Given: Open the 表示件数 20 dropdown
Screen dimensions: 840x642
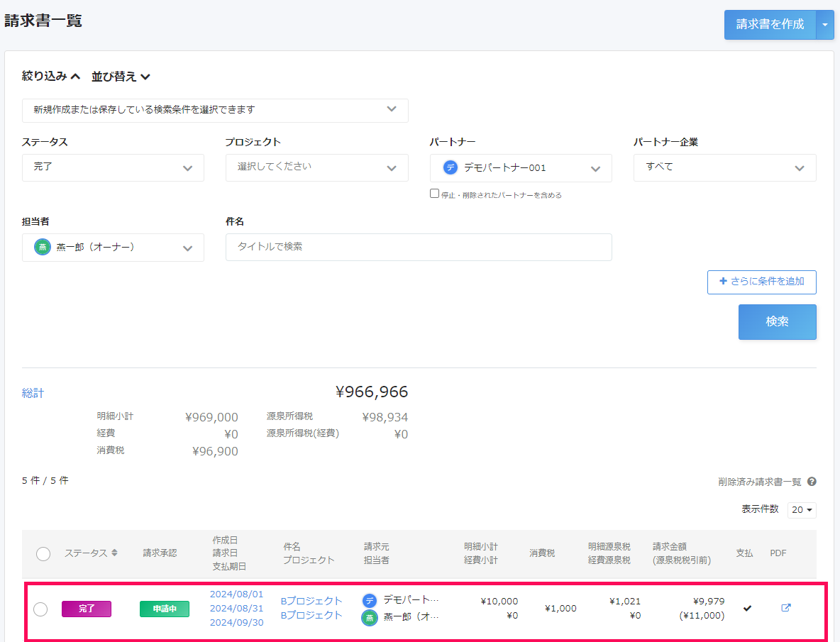Looking at the screenshot, I should click(x=802, y=510).
